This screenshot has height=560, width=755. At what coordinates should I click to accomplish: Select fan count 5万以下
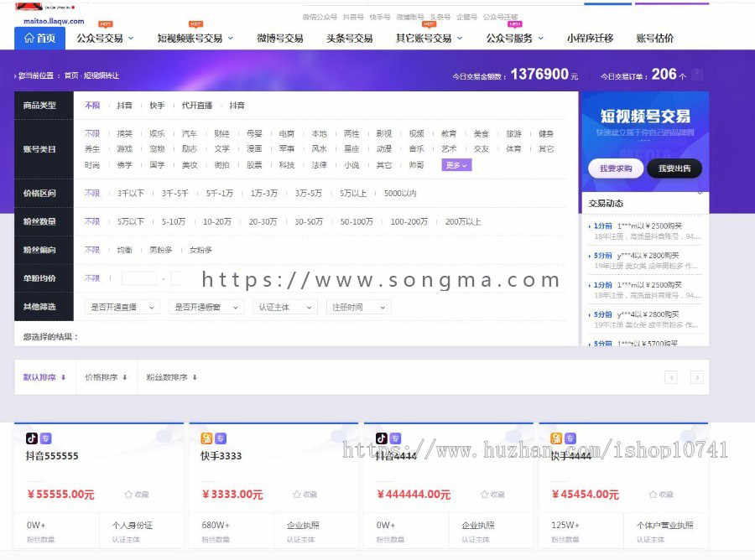[131, 222]
